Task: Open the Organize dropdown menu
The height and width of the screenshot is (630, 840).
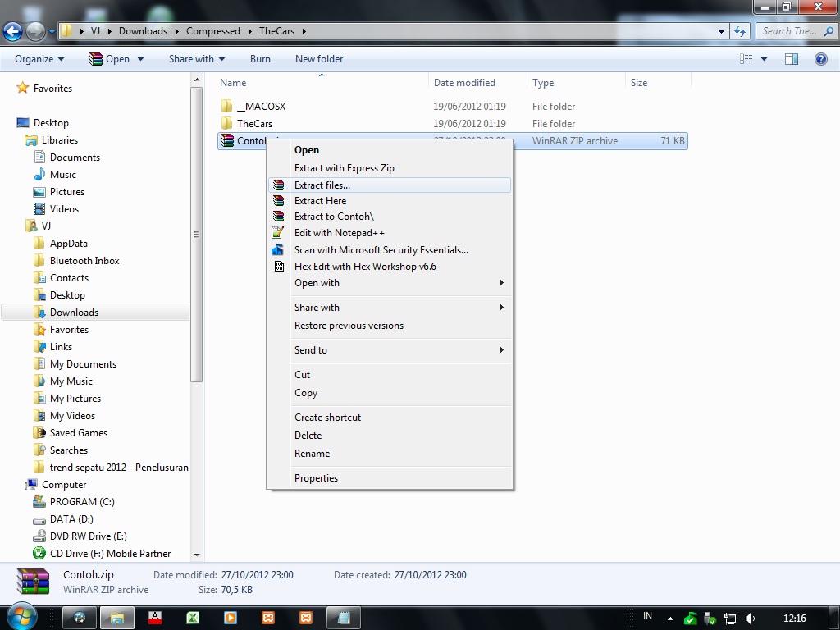Action: point(36,58)
